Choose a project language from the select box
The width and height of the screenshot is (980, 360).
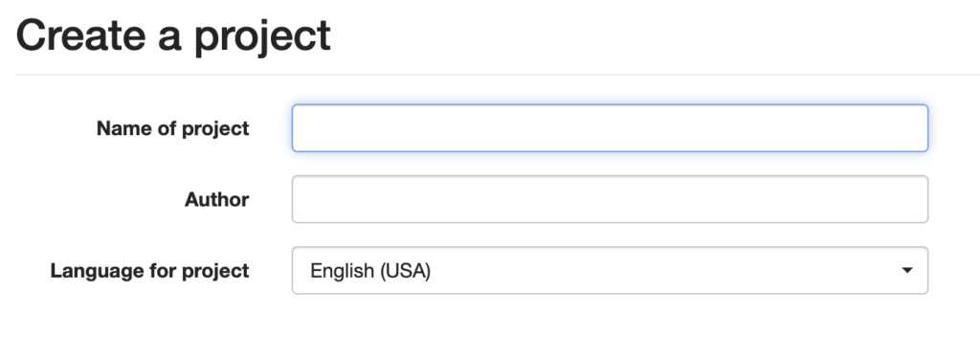click(x=610, y=271)
